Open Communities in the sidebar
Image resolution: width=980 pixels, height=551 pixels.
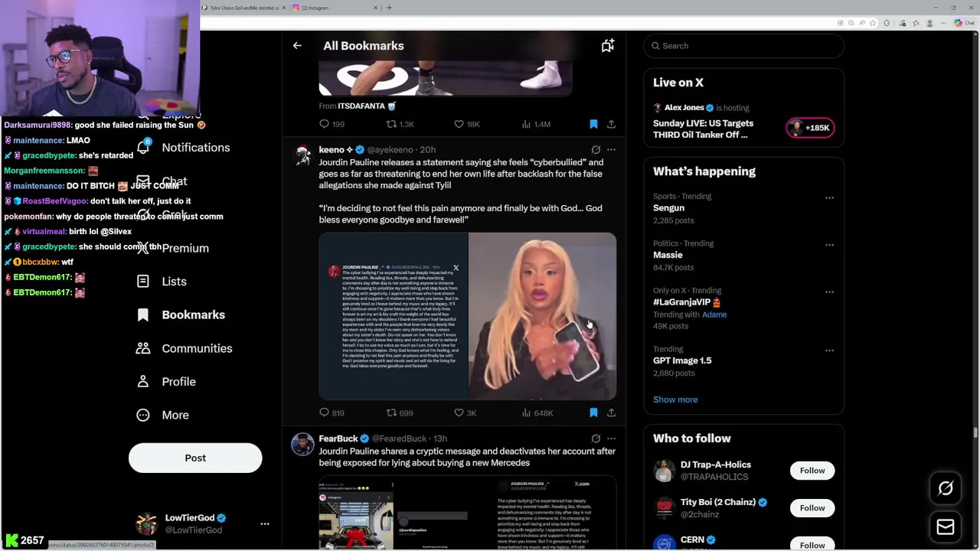183,348
